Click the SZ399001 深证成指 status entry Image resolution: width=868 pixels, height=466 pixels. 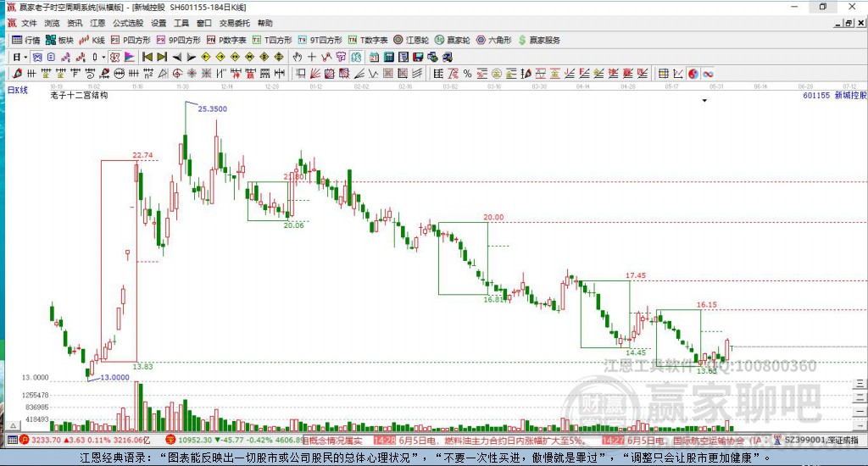pos(822,440)
